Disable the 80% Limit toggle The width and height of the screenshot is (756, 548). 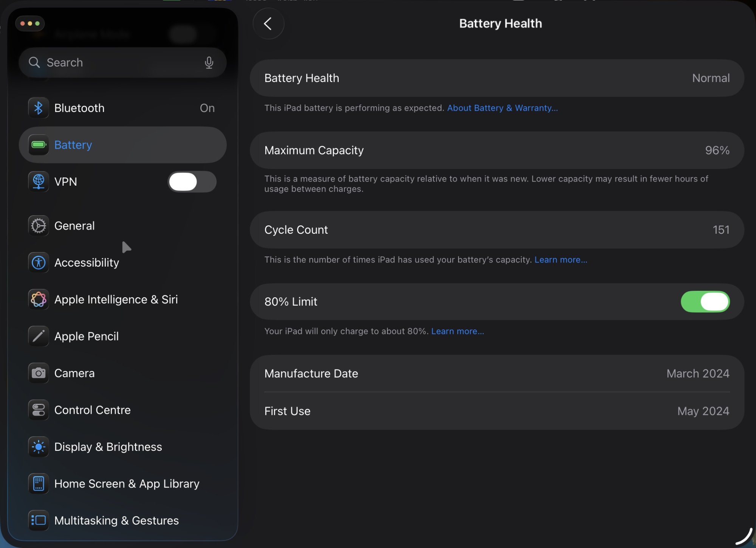(705, 302)
